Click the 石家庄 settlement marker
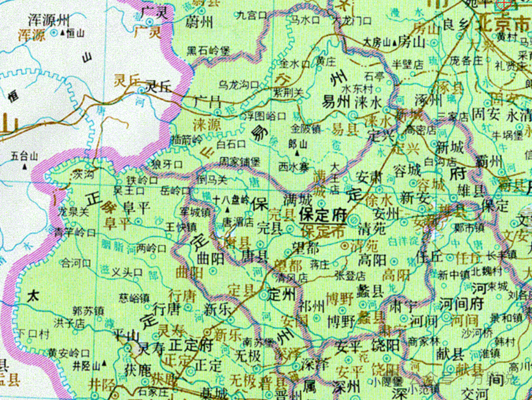Screen dimensions: 532x400 click(x=175, y=391)
